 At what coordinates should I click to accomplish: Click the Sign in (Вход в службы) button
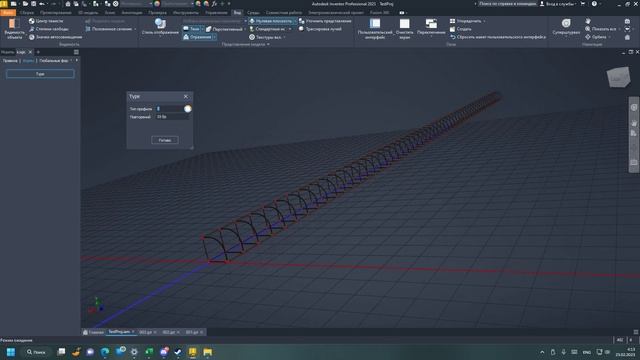point(558,4)
